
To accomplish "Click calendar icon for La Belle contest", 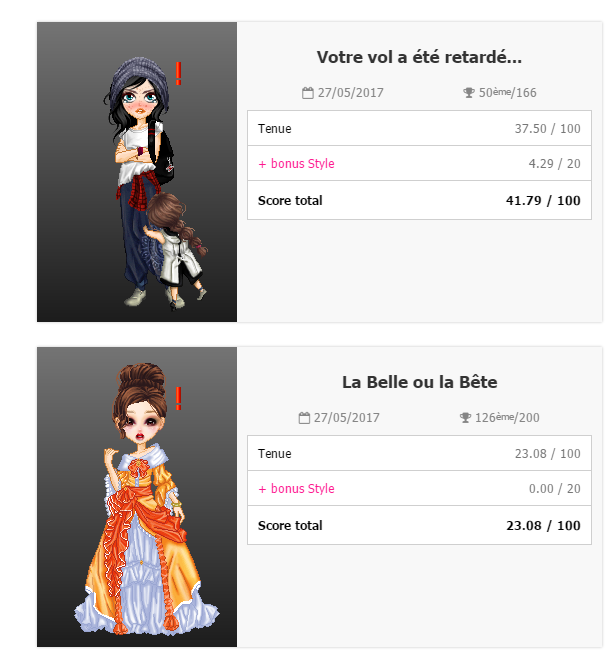I will [x=304, y=418].
